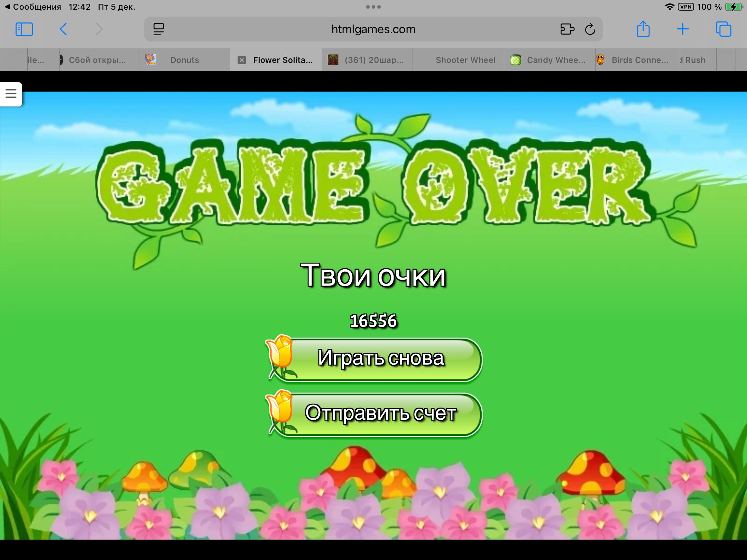Open the page reader menu icon

pyautogui.click(x=159, y=29)
